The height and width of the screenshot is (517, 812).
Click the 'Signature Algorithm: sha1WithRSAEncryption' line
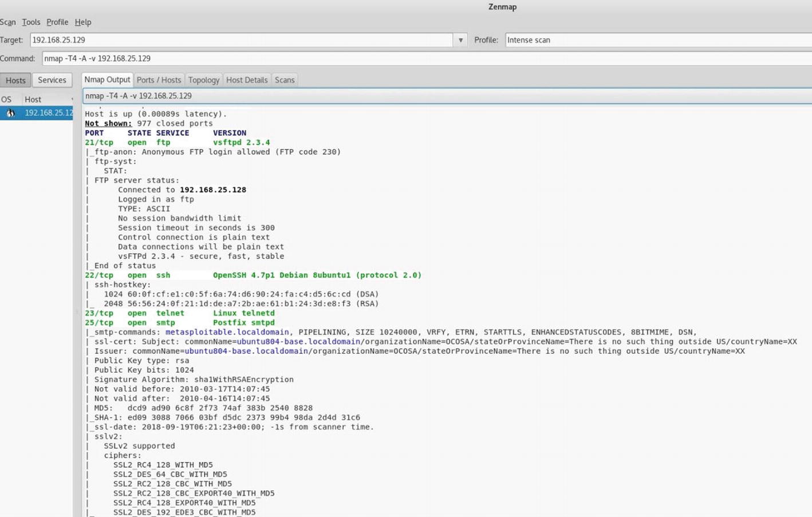point(190,380)
